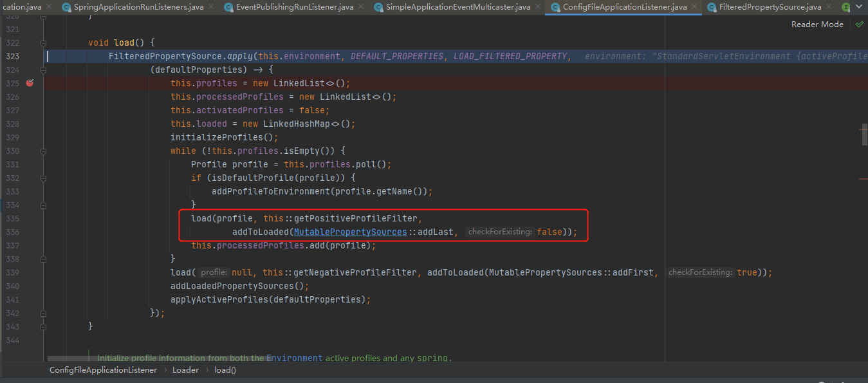Click the SimpleApplicationEventMulticaster.java class file icon

click(378, 7)
